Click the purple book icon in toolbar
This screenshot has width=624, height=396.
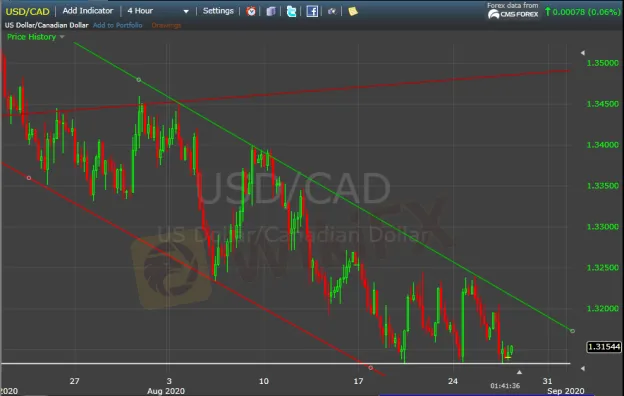pyautogui.click(x=271, y=11)
